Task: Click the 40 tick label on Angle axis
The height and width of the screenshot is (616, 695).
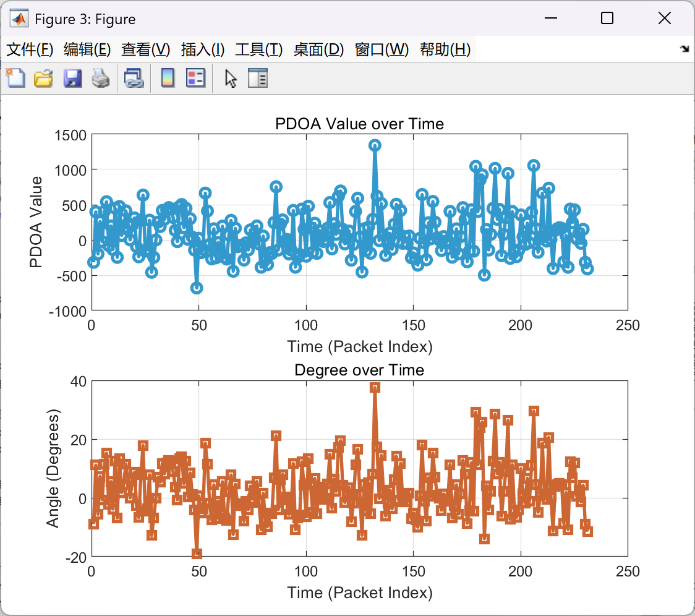Action: click(79, 382)
